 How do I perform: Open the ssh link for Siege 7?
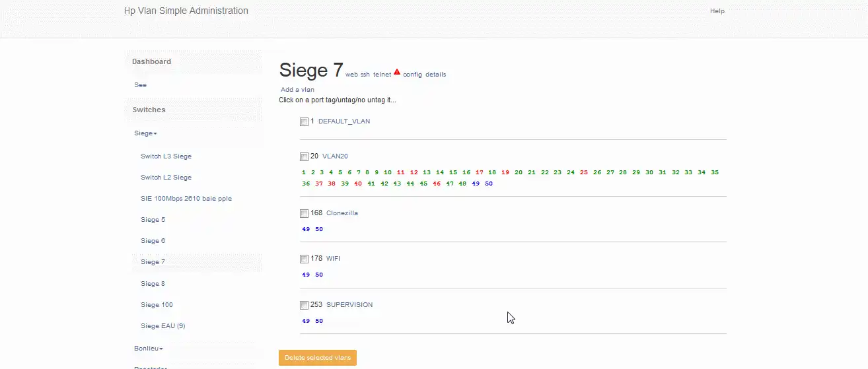365,75
